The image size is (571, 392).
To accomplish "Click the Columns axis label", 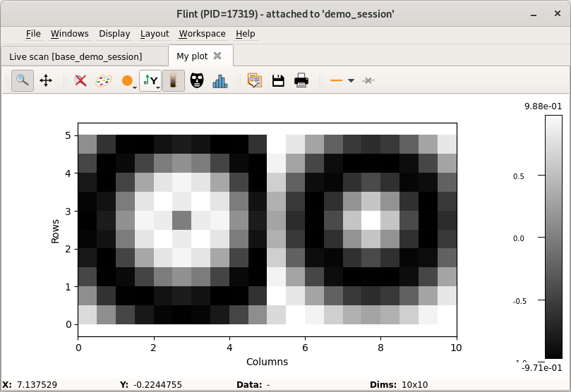I will 267,362.
